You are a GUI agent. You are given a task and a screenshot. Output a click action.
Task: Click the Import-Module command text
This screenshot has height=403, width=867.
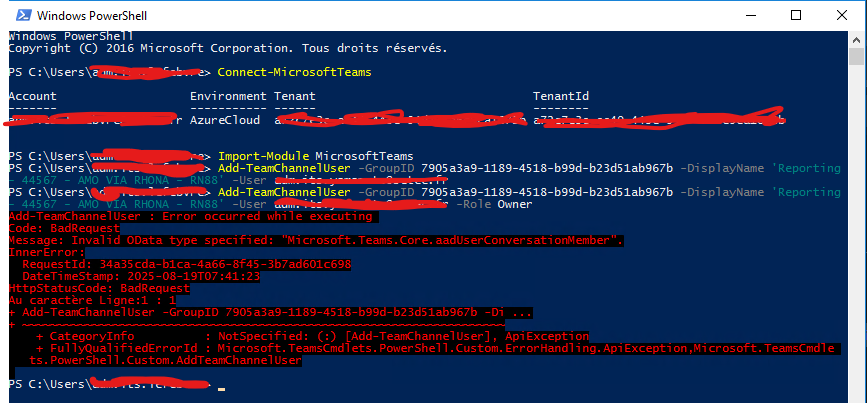click(x=315, y=156)
